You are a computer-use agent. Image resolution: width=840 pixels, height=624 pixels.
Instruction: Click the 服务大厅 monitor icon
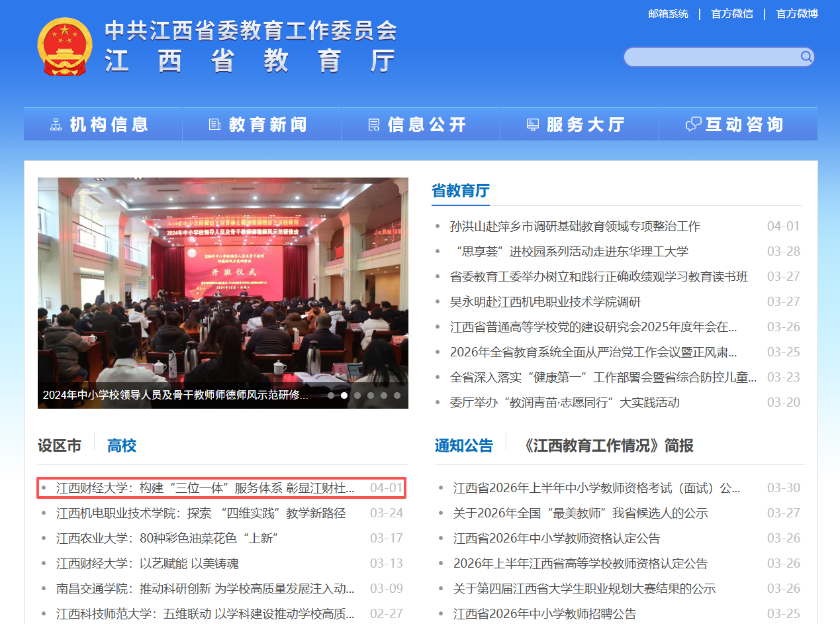532,125
